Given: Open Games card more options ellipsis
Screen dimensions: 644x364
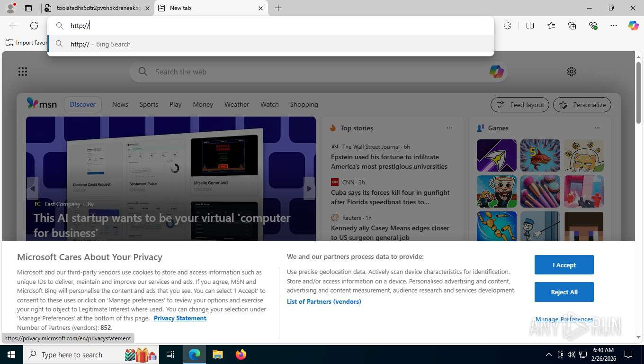Looking at the screenshot, I should pos(597,128).
